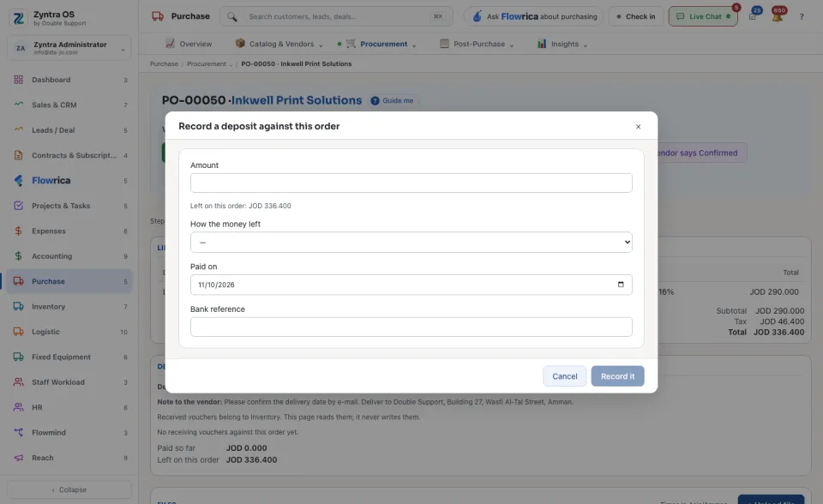Open the Logistic truck icon
Image resolution: width=823 pixels, height=504 pixels.
[18, 331]
